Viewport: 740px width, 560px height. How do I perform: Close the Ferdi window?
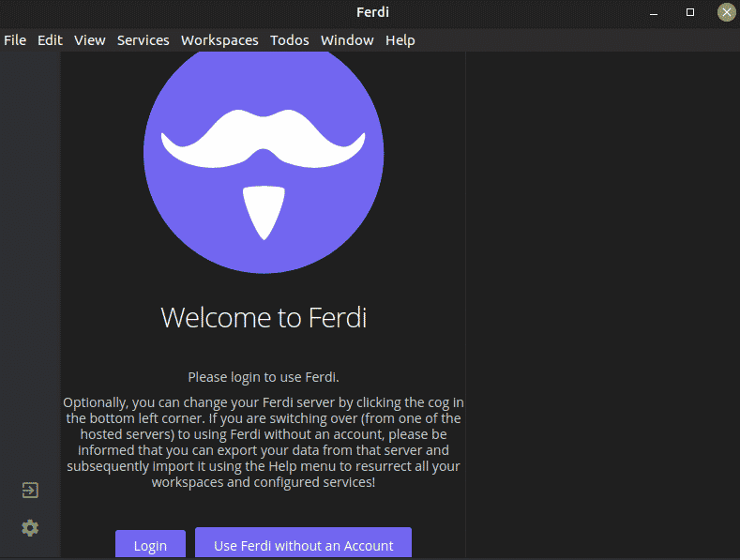tap(726, 12)
